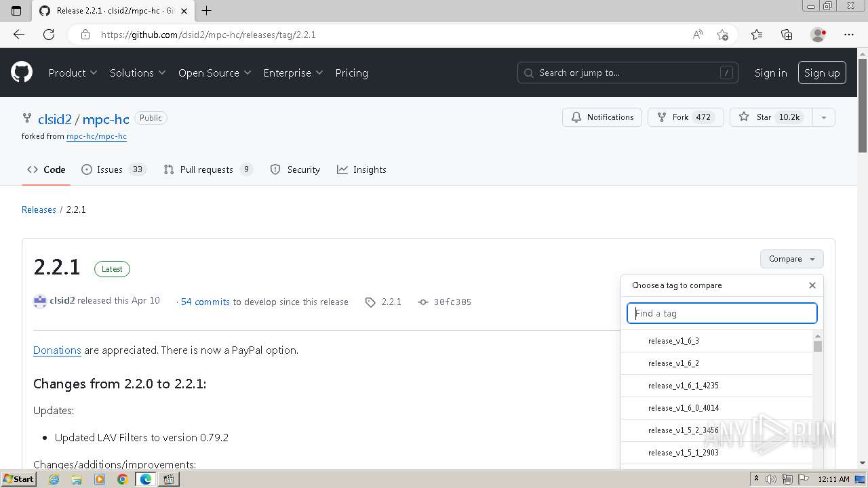Select tag release_v1_5_2_3456
The image size is (868, 488).
pyautogui.click(x=717, y=430)
